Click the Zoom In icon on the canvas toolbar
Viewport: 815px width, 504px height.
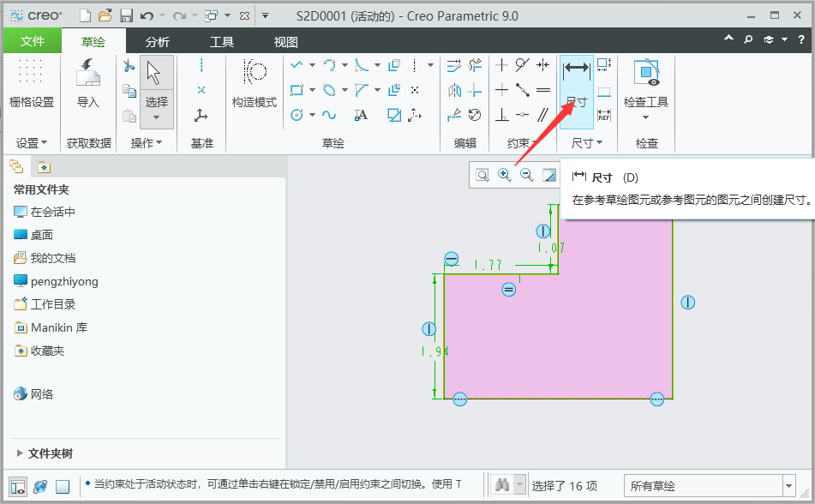505,175
